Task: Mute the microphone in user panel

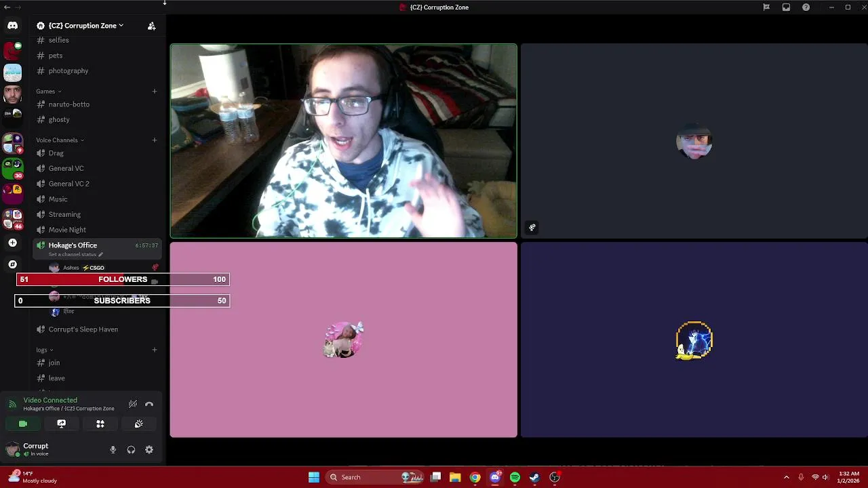Action: (113, 449)
